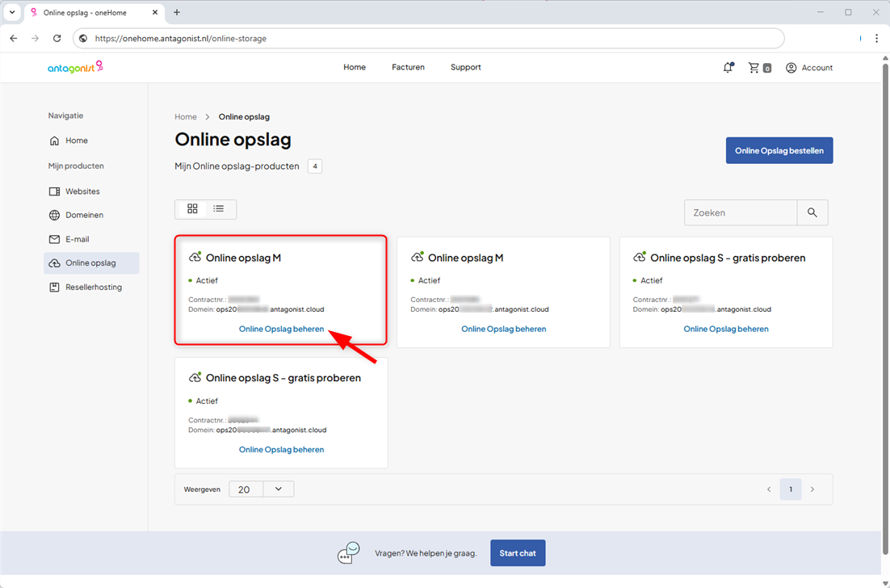Manage first Online opslag M card
890x588 pixels.
point(282,330)
